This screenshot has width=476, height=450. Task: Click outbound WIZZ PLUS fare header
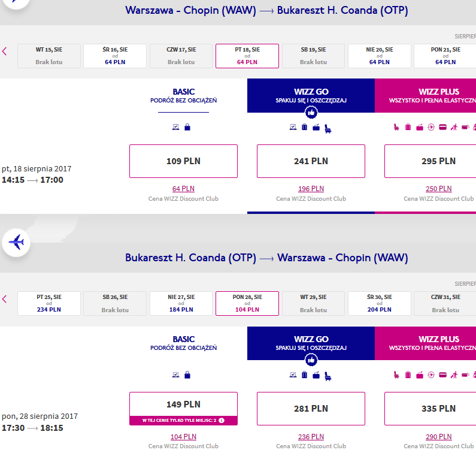[x=425, y=96]
